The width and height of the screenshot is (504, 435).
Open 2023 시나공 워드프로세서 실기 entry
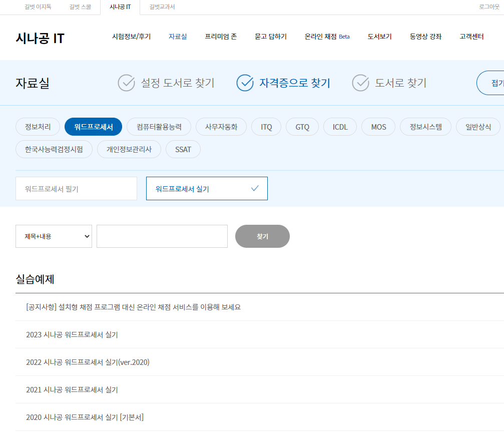tap(72, 334)
